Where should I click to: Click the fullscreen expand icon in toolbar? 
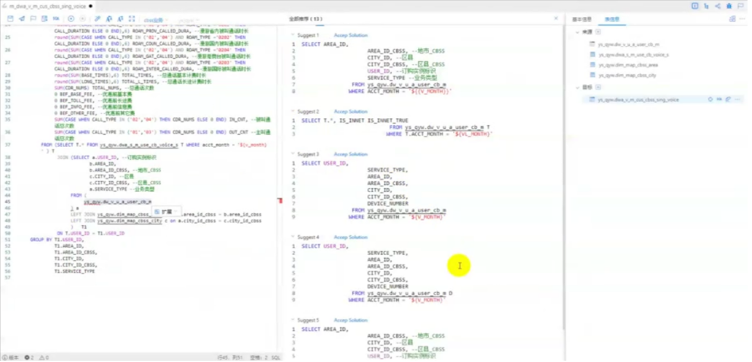tap(132, 19)
